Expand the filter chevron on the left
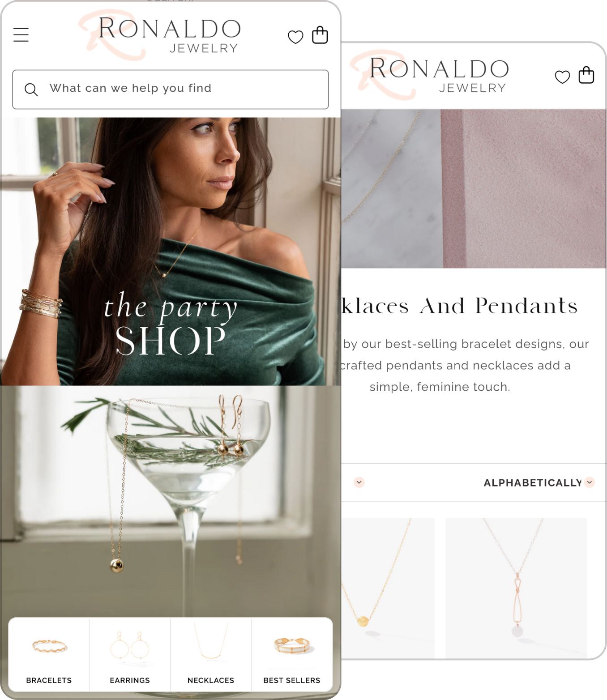607x700 pixels. coord(359,482)
